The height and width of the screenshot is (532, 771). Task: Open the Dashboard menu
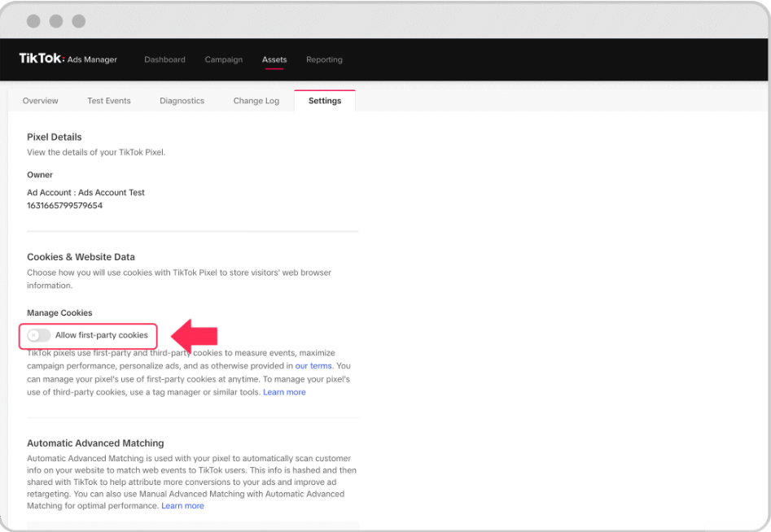(164, 59)
